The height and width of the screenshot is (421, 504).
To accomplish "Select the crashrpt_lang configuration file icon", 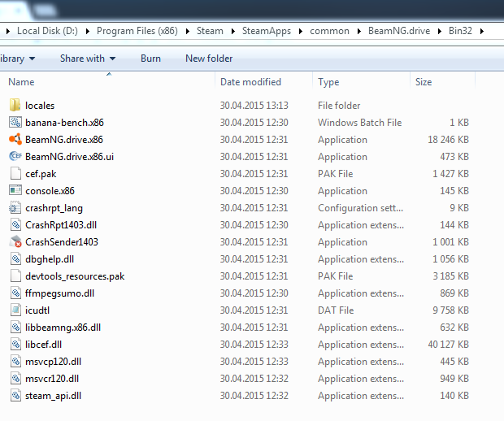I will pyautogui.click(x=15, y=207).
